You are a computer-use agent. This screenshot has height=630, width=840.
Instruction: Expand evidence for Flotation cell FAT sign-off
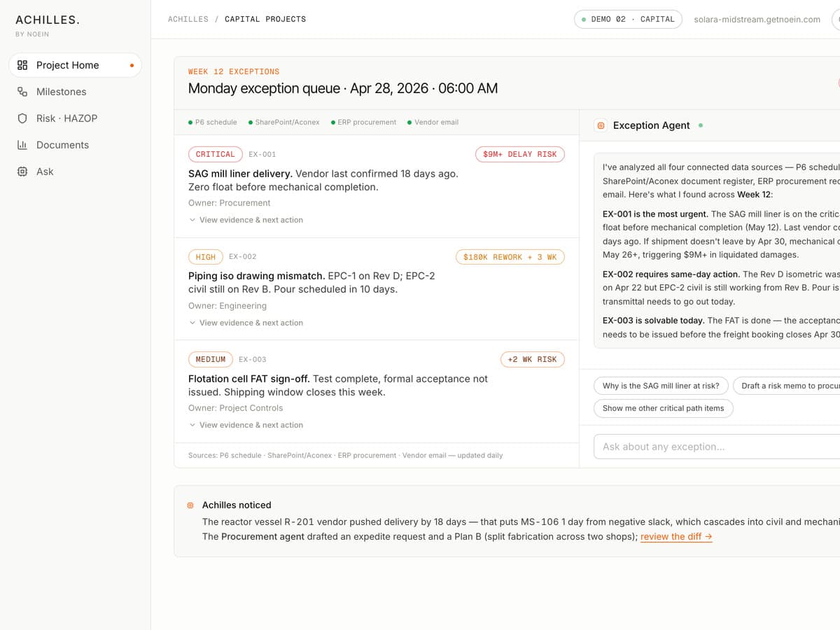[246, 425]
